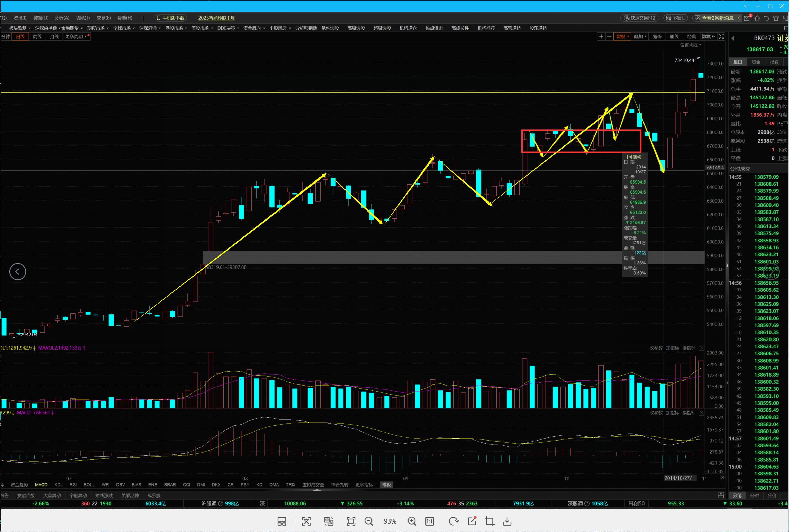Screen dimensions: 789x532
Task: Open the 多窗口 multi-window button
Action: [676, 18]
